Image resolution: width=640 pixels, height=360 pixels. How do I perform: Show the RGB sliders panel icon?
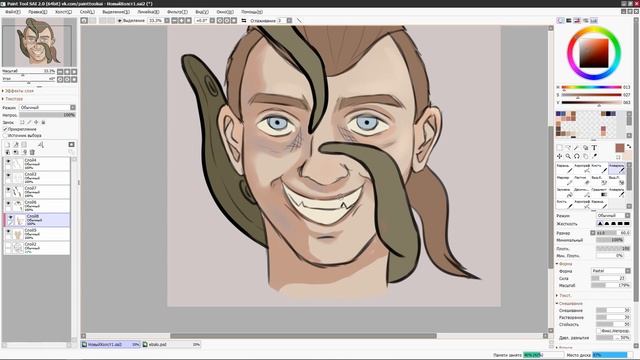tap(569, 20)
